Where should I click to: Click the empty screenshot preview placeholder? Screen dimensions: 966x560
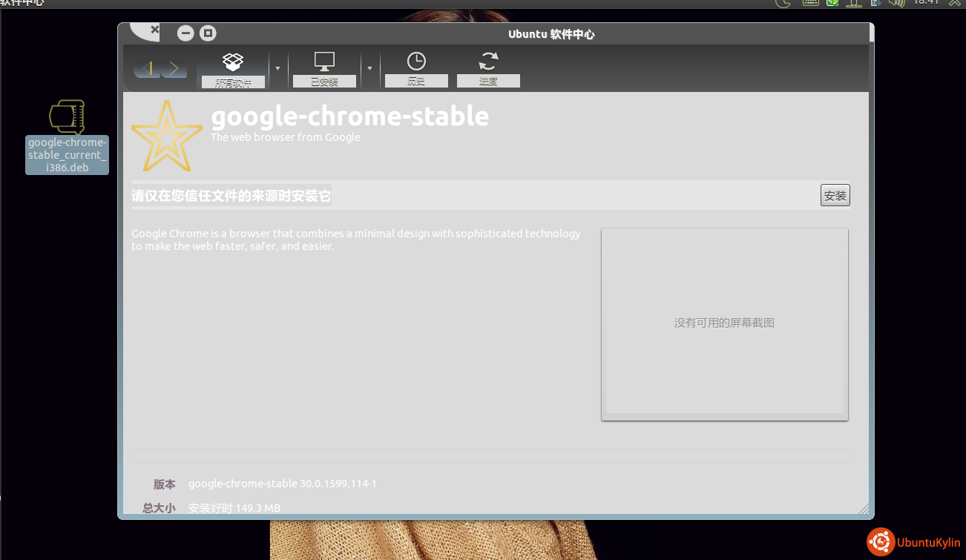click(724, 323)
